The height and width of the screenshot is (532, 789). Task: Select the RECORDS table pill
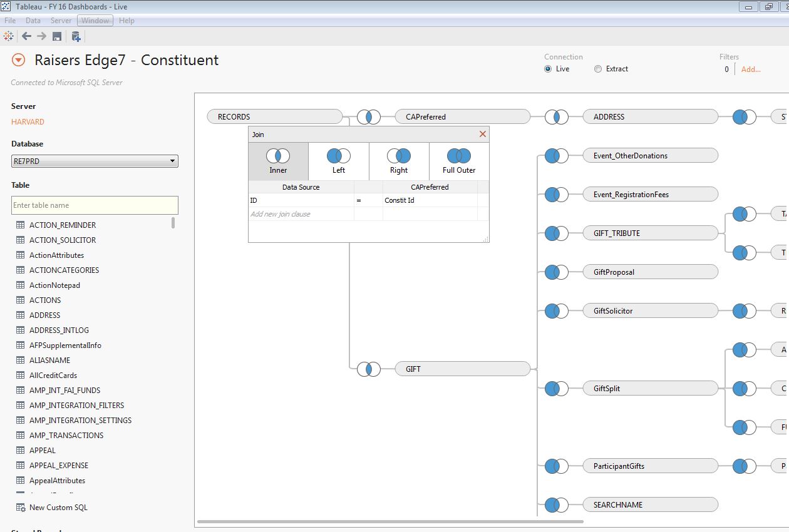[275, 117]
